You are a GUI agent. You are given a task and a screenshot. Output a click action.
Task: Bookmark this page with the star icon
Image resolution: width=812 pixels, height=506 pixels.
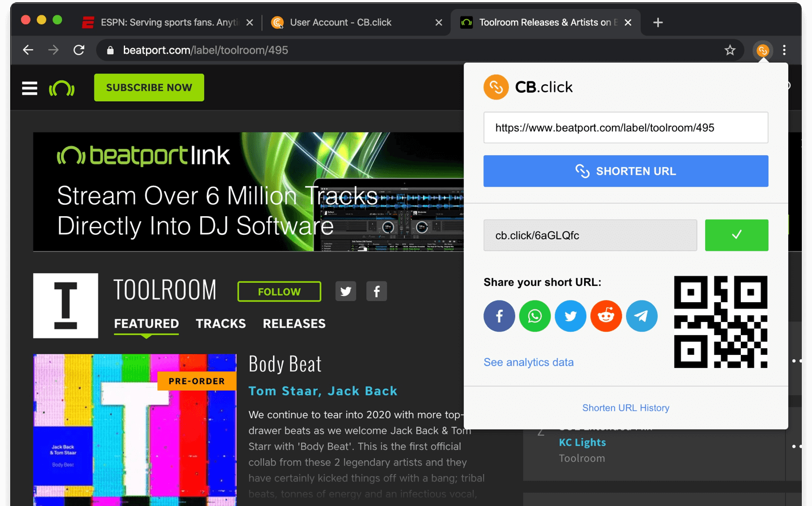[x=730, y=50]
